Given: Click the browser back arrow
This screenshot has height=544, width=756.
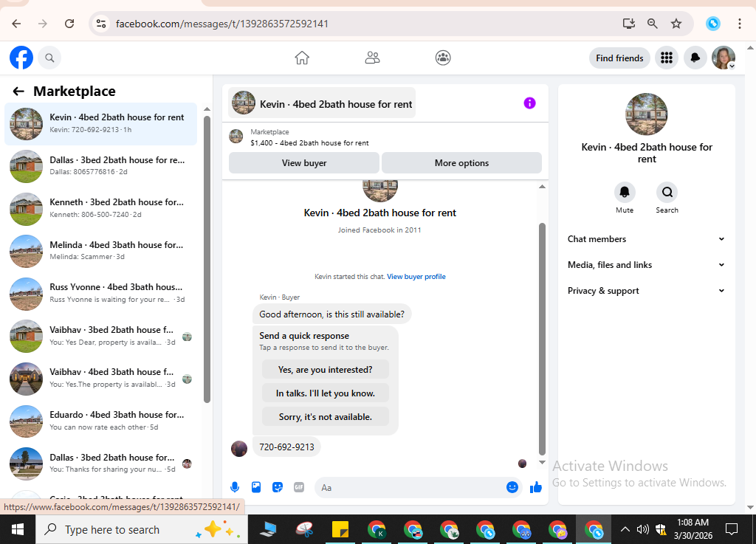Looking at the screenshot, I should pos(16,24).
